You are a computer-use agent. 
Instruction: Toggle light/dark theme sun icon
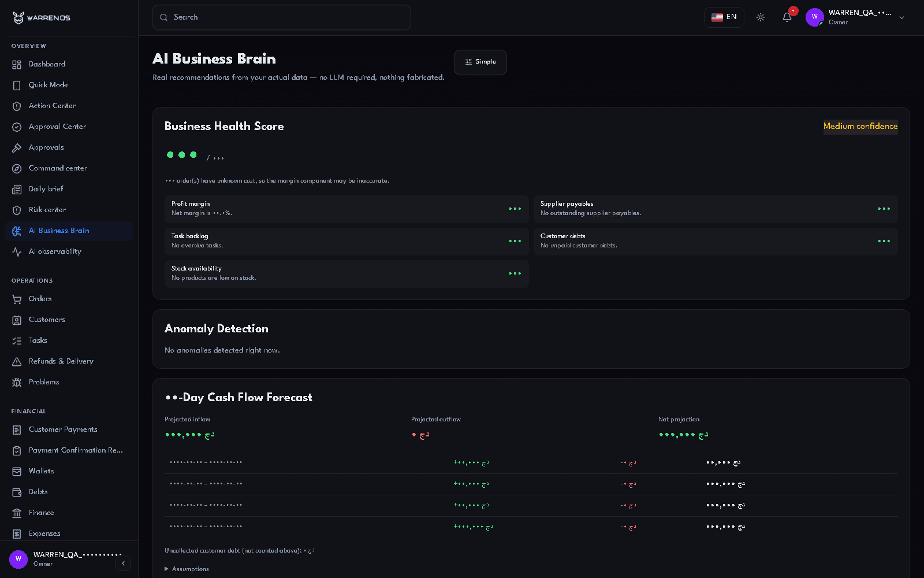(x=761, y=17)
